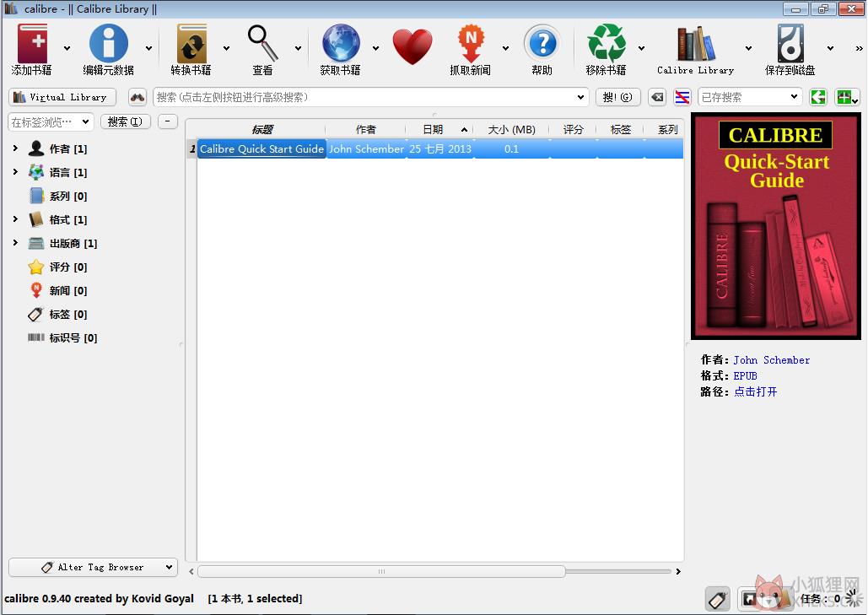Click the binoculars advanced search icon

(x=137, y=97)
